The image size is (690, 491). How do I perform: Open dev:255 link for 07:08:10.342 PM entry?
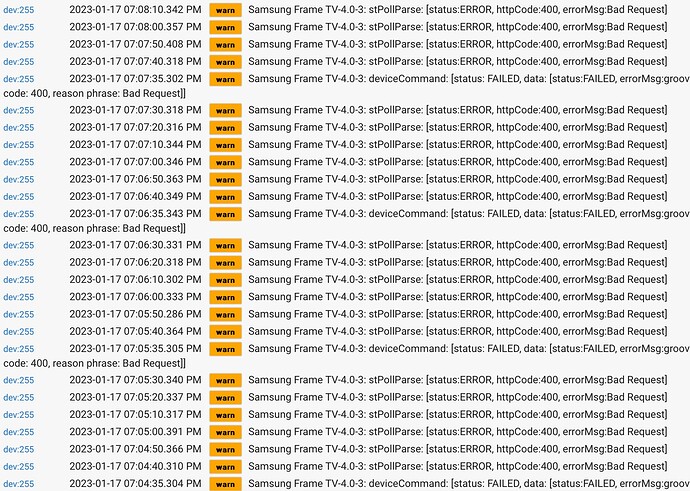pos(18,10)
